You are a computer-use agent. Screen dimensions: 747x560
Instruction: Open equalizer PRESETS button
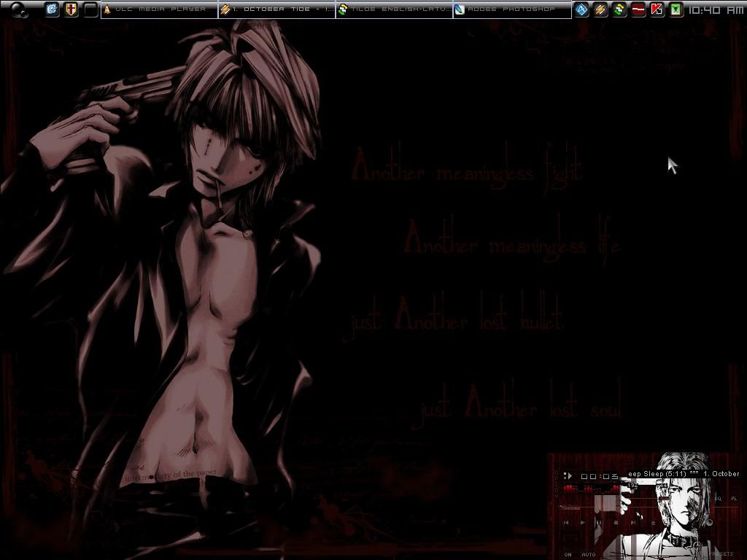click(x=723, y=554)
